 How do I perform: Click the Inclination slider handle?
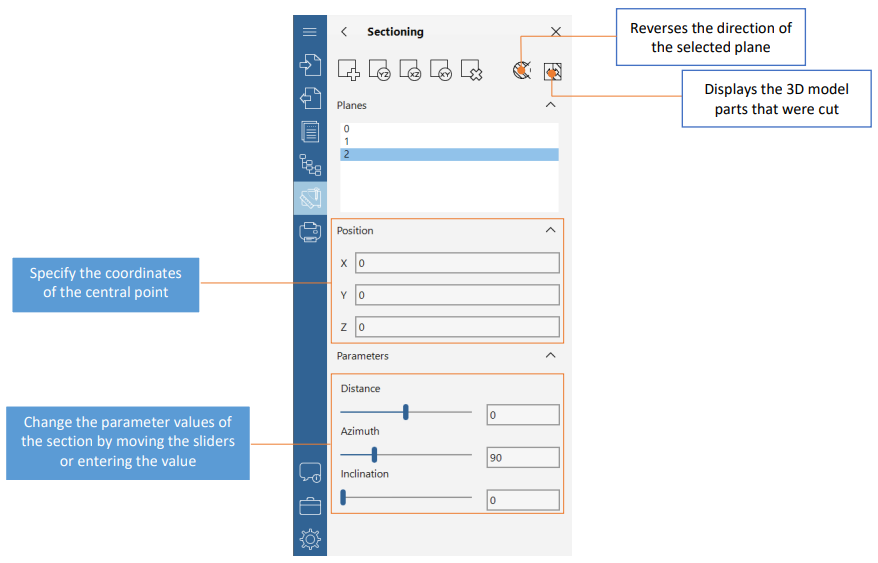tap(343, 497)
